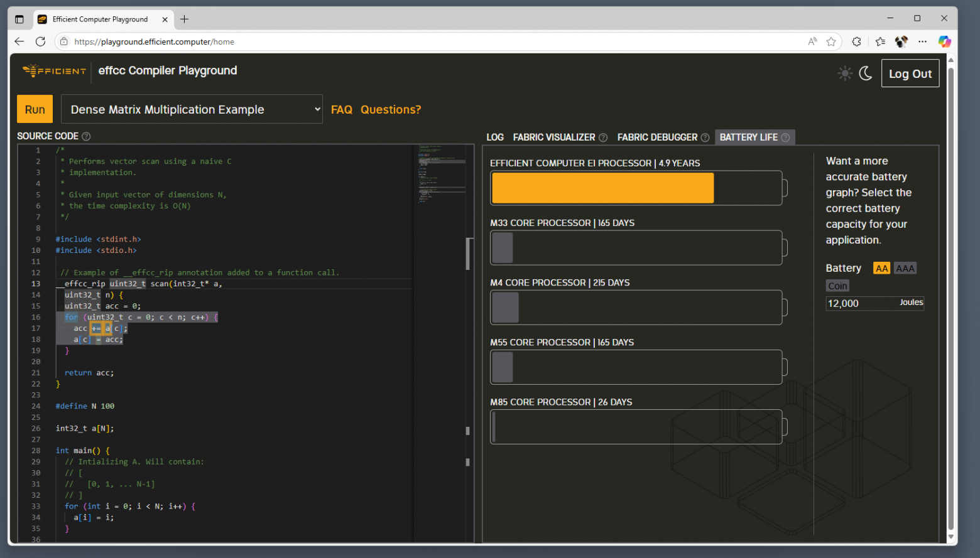Click the Joules battery capacity field

[x=862, y=304]
